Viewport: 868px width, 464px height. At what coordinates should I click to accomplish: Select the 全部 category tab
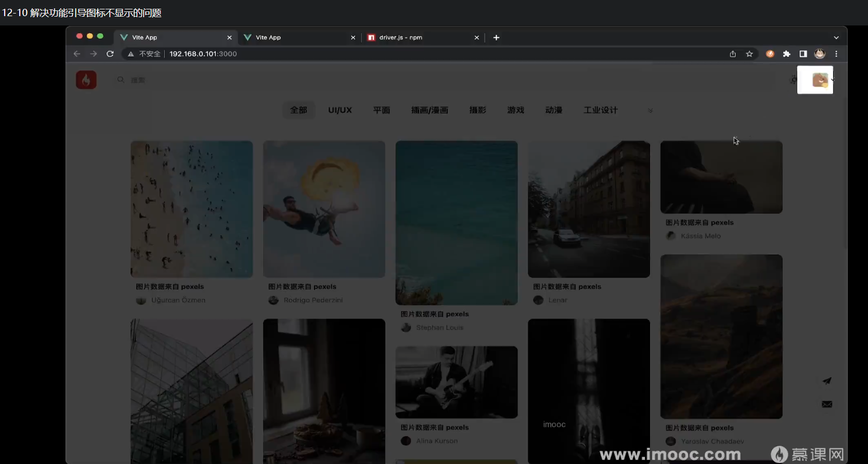(x=299, y=110)
